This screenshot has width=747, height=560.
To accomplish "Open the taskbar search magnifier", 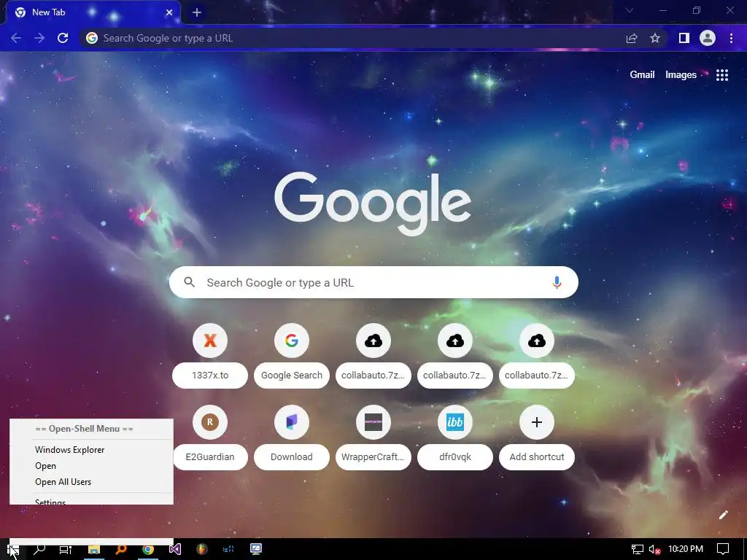I will (x=39, y=550).
